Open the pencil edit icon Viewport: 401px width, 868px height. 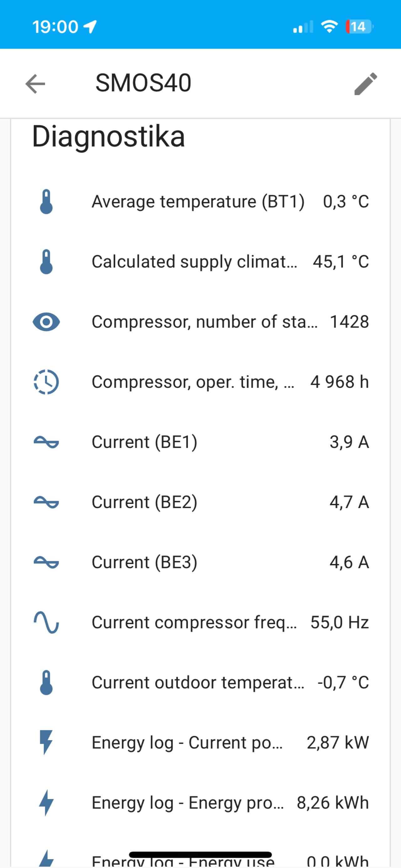tap(366, 84)
